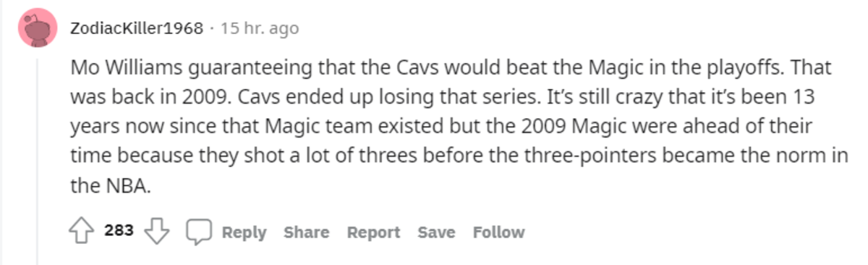Open ZodiacKiller1968's pink Snoo avatar

point(38,28)
